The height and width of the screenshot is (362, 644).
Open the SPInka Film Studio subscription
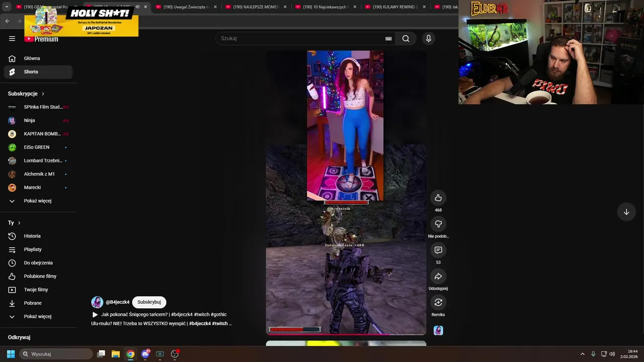tap(38, 107)
